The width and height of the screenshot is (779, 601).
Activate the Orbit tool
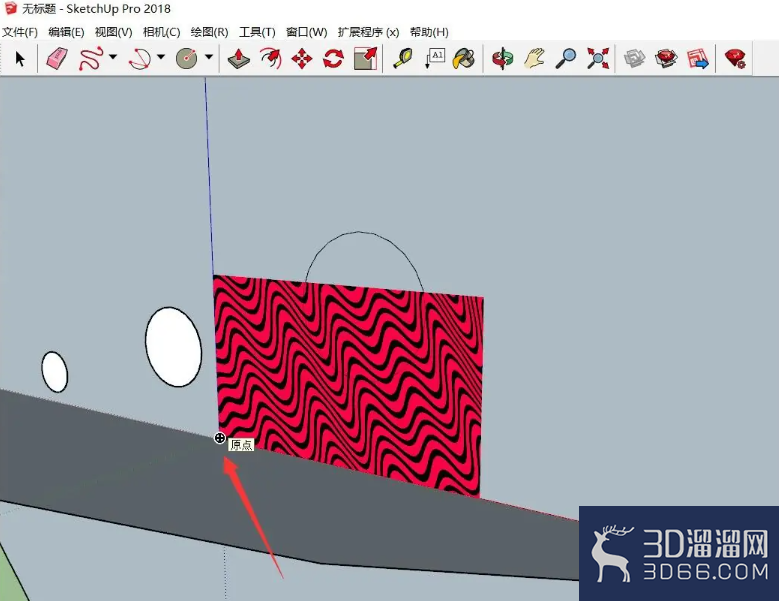[x=502, y=59]
